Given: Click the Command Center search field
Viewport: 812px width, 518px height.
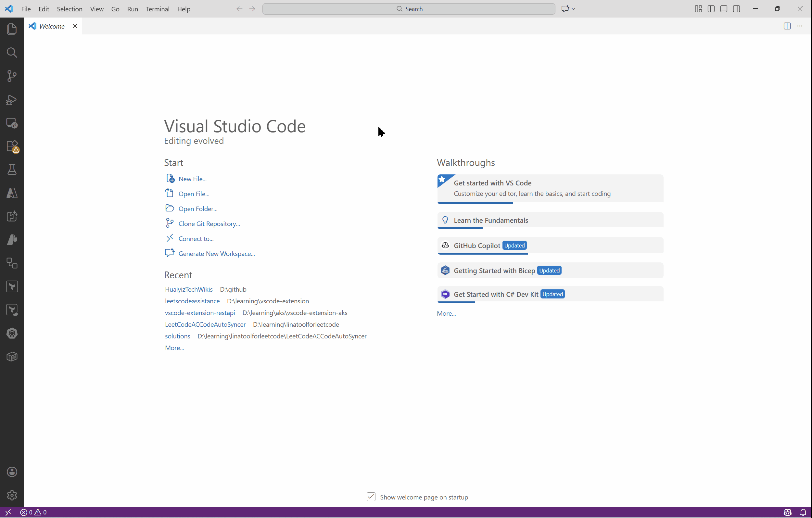Looking at the screenshot, I should click(409, 9).
